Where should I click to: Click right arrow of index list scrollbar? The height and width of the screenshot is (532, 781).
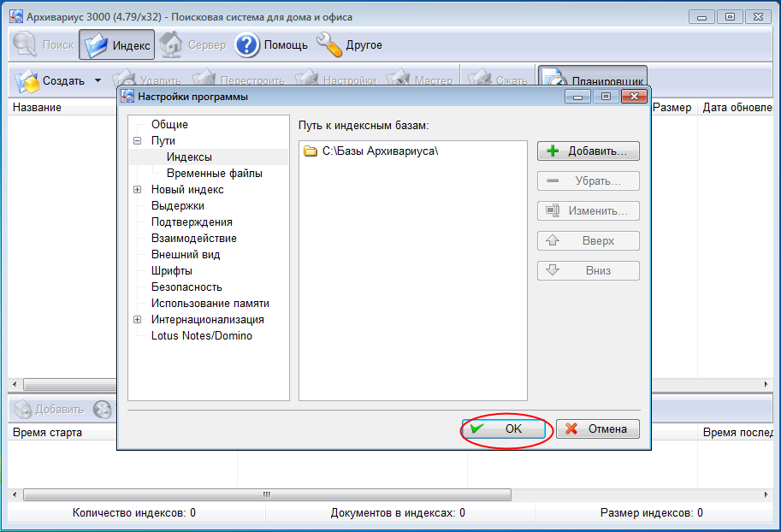pyautogui.click(x=766, y=384)
